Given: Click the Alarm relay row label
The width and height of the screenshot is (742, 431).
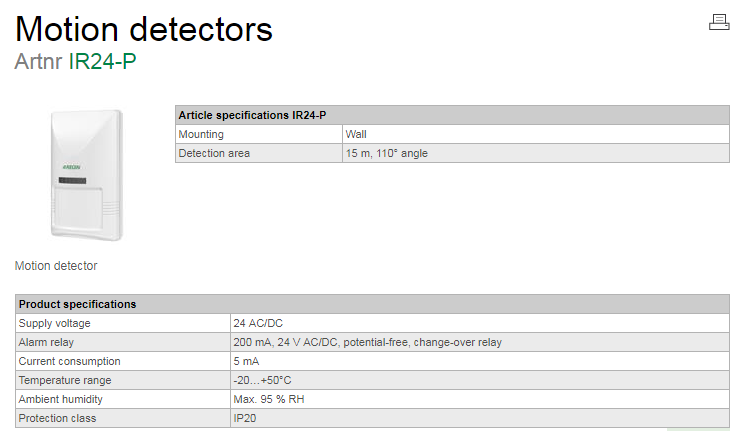Looking at the screenshot, I should pos(48,342).
